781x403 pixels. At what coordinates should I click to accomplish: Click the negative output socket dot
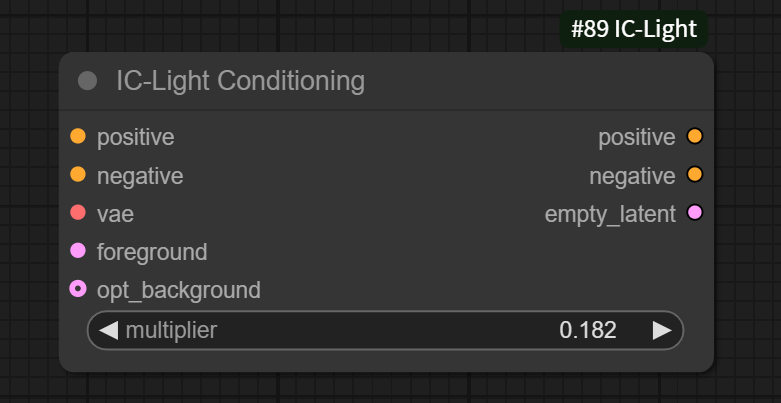pos(695,175)
